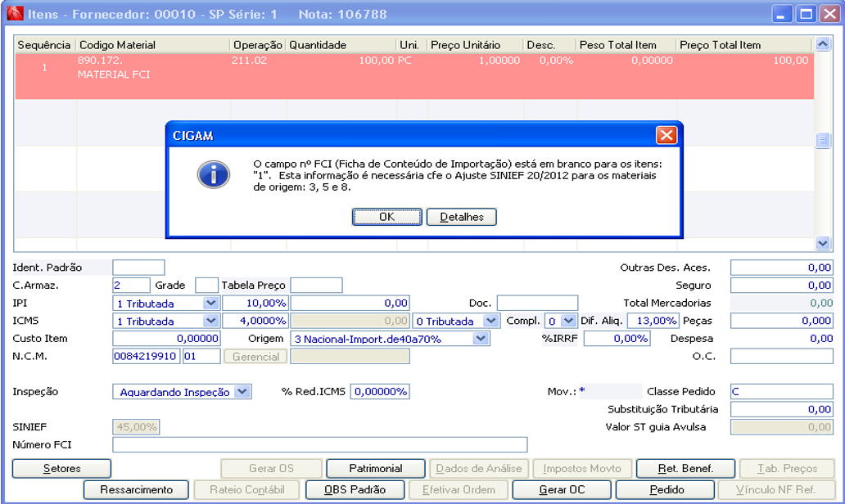The width and height of the screenshot is (845, 504).
Task: Click the ICMS percentage field 4,0000%
Action: 255,321
